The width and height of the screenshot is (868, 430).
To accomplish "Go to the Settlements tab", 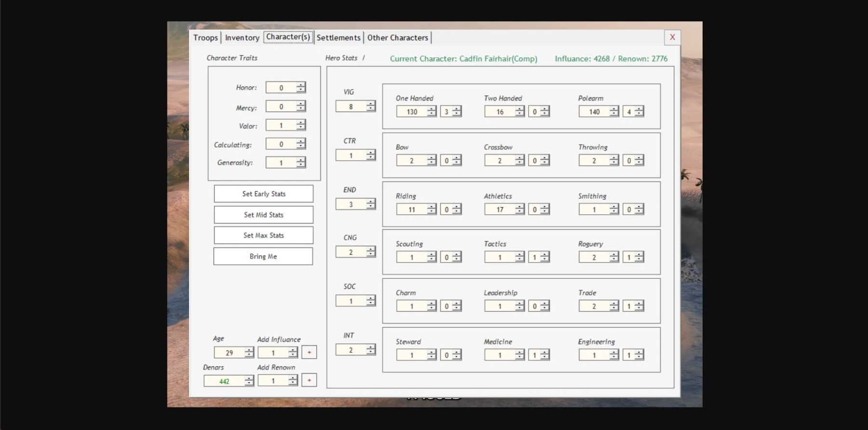I will pyautogui.click(x=338, y=38).
